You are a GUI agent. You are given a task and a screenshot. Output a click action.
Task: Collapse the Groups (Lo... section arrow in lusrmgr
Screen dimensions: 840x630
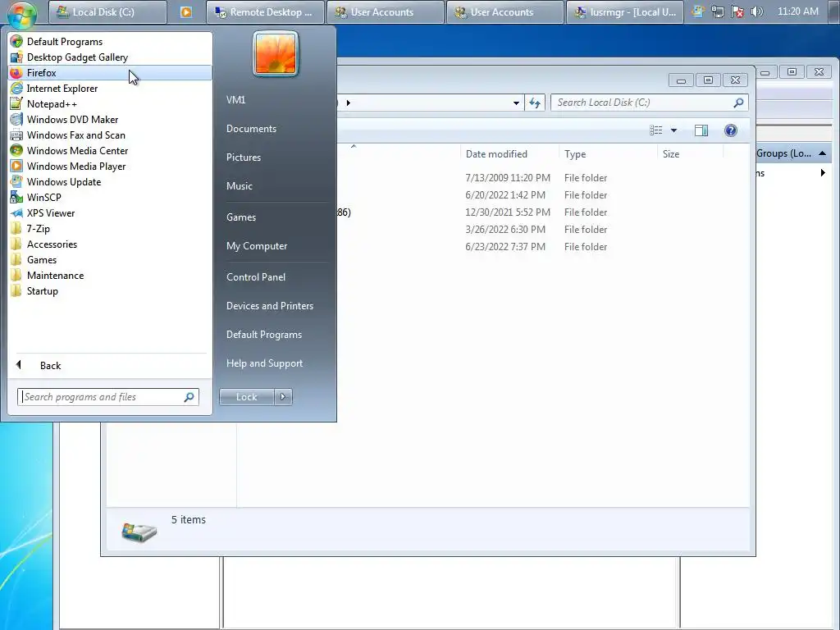click(822, 153)
